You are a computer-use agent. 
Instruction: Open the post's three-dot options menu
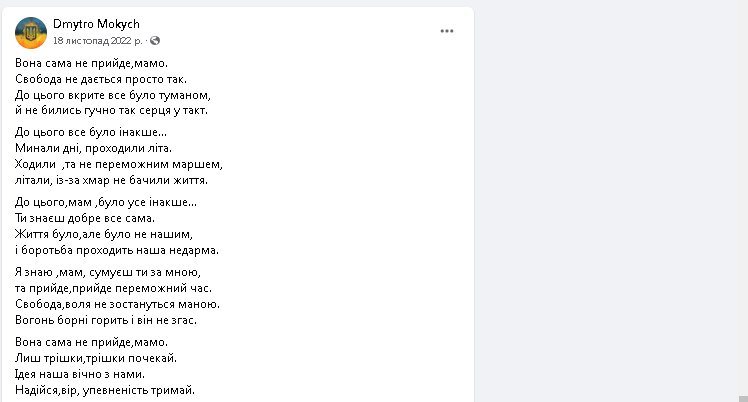[447, 31]
